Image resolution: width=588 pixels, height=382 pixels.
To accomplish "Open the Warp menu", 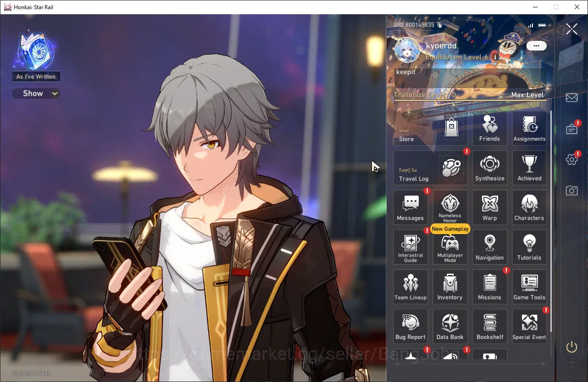I will pos(489,208).
